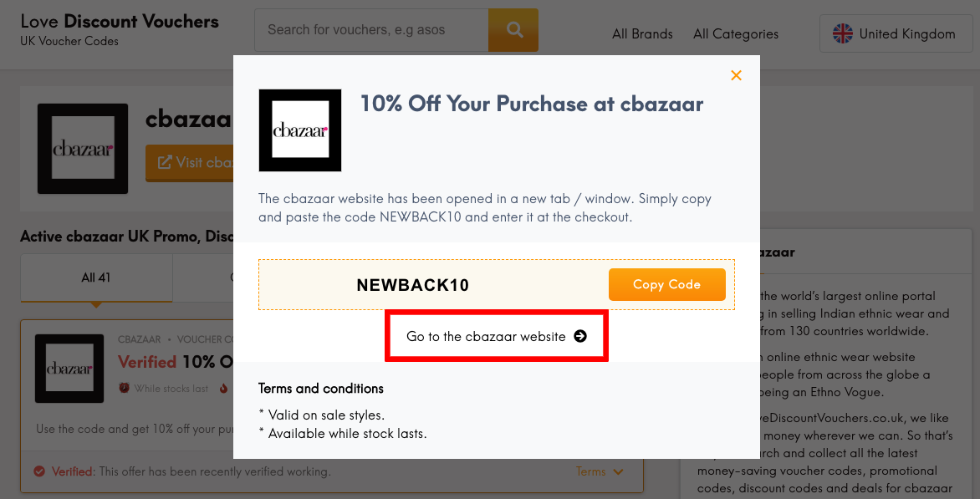Open the All Brands menu
This screenshot has height=499, width=980.
tap(642, 33)
